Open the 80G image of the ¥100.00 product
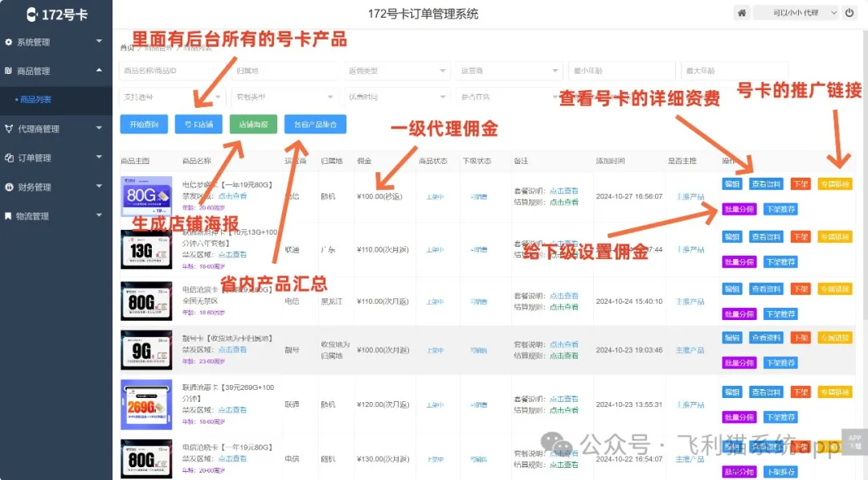 click(147, 196)
